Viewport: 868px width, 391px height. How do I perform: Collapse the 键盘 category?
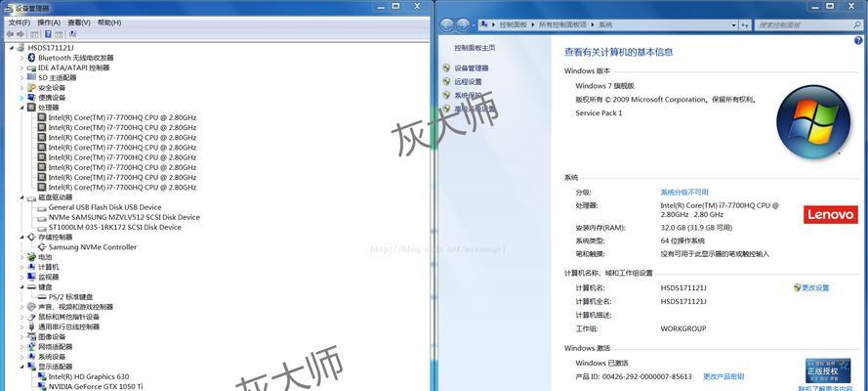[x=22, y=286]
